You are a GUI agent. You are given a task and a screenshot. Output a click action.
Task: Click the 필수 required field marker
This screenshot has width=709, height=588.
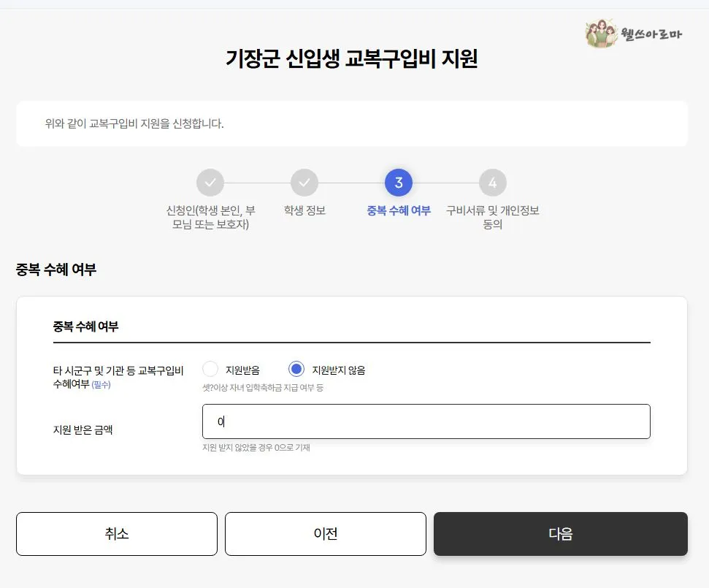[x=101, y=386]
